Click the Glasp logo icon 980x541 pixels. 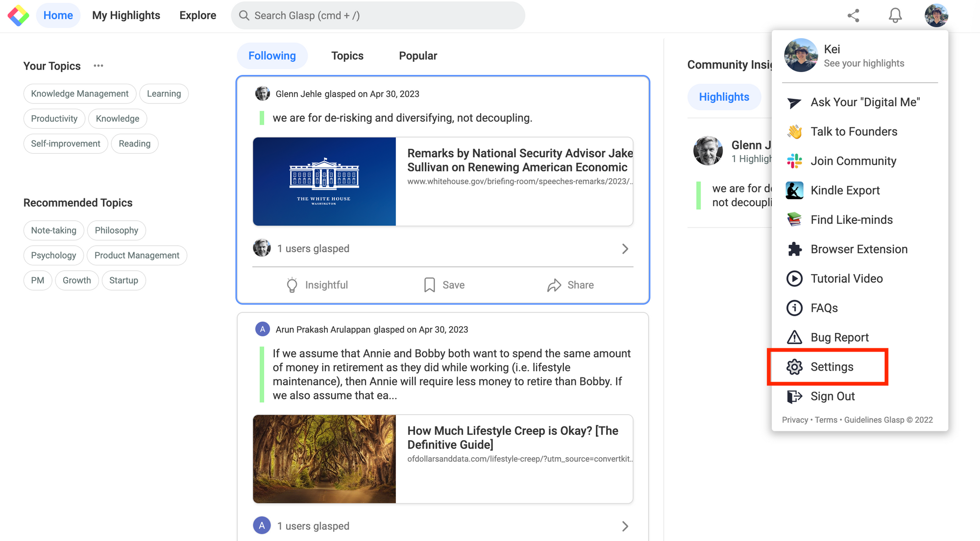click(x=18, y=16)
